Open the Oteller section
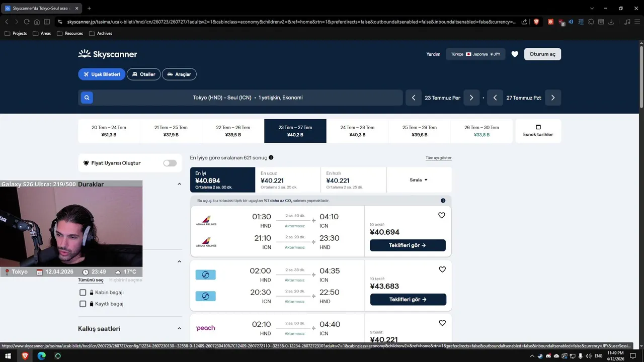The image size is (644, 362). pyautogui.click(x=143, y=74)
